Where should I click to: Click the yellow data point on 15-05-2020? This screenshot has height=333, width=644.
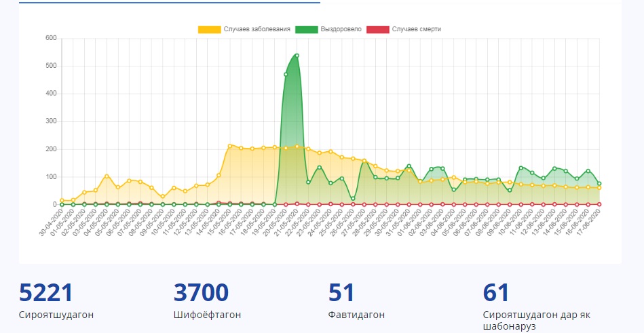(x=230, y=146)
